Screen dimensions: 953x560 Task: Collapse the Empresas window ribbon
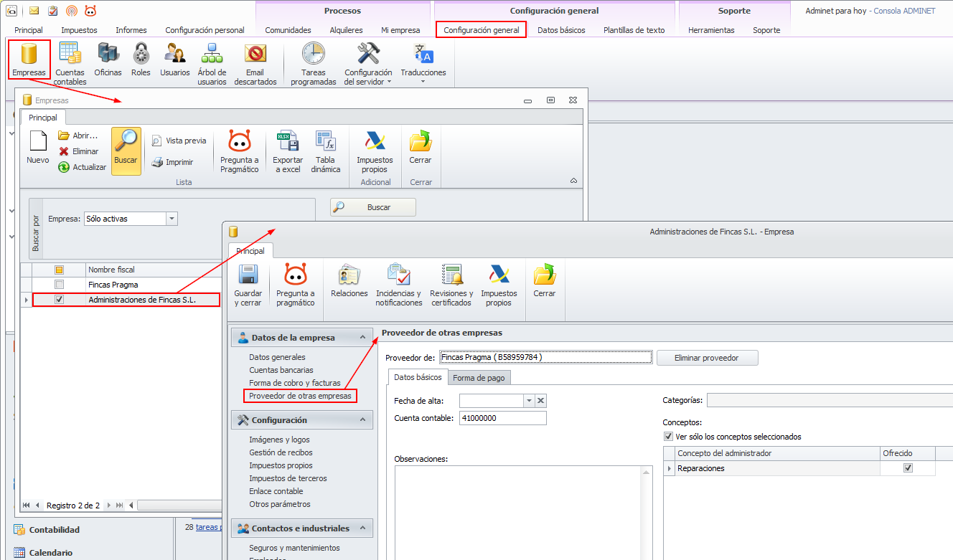(x=573, y=181)
